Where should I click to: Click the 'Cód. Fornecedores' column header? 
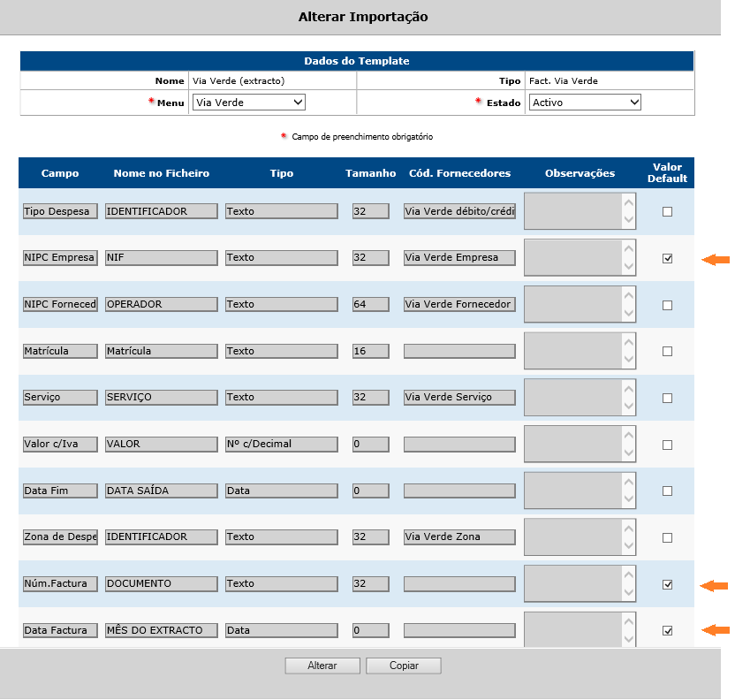(459, 173)
